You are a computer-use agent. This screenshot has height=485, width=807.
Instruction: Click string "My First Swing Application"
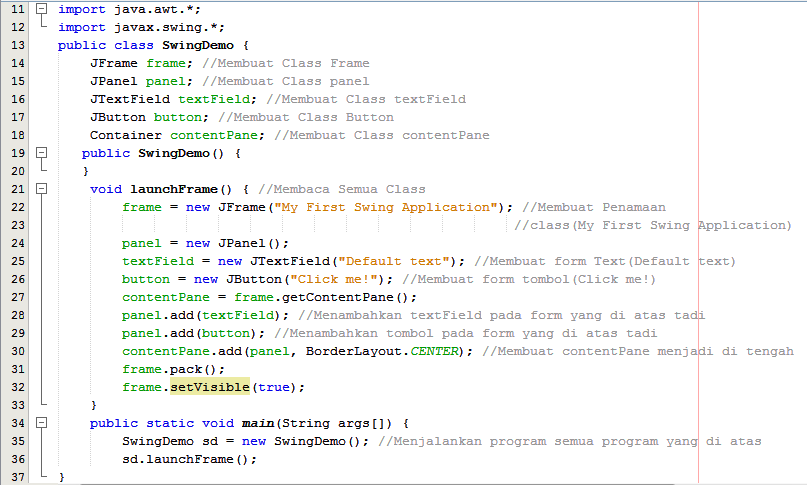pyautogui.click(x=386, y=207)
